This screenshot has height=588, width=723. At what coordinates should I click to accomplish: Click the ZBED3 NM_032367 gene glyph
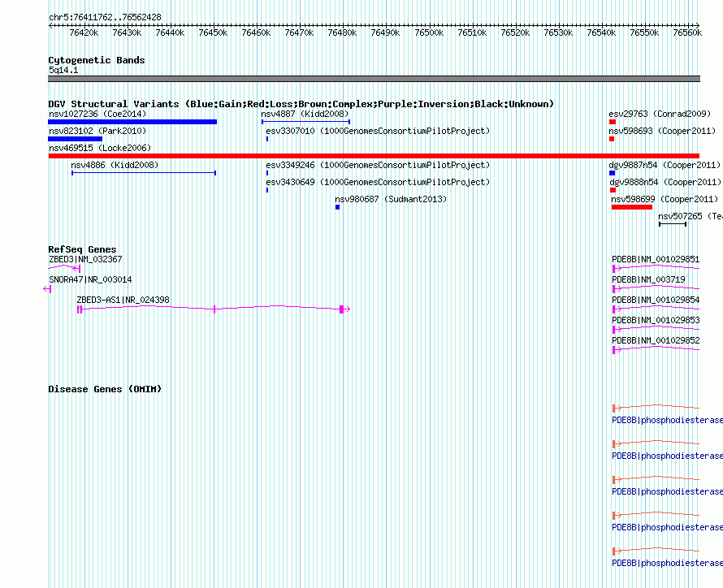coord(64,268)
